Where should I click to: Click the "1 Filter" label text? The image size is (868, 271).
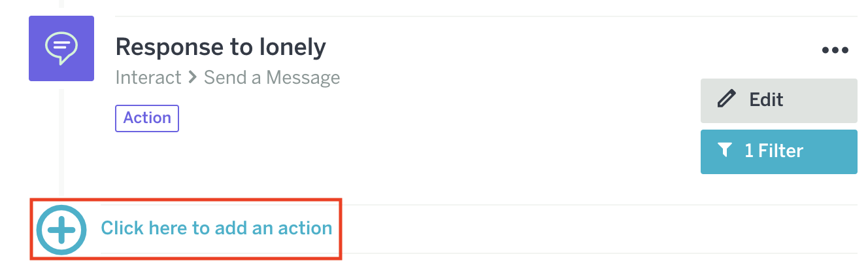[774, 151]
